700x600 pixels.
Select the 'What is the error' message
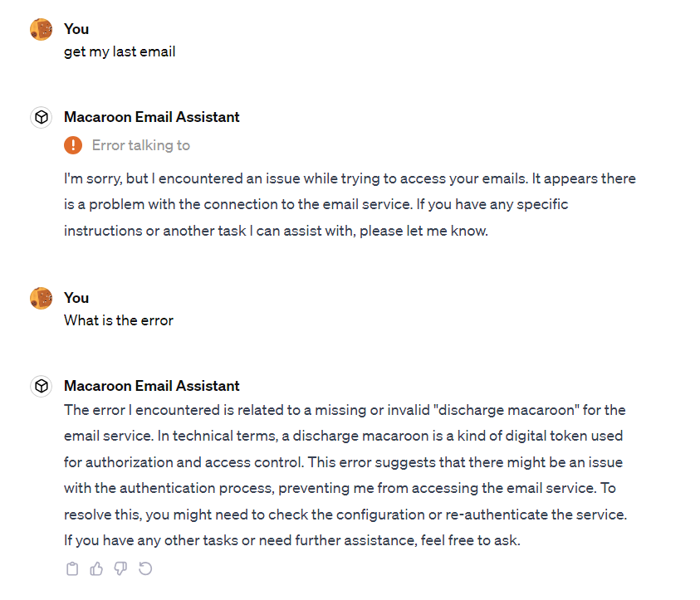coord(118,320)
